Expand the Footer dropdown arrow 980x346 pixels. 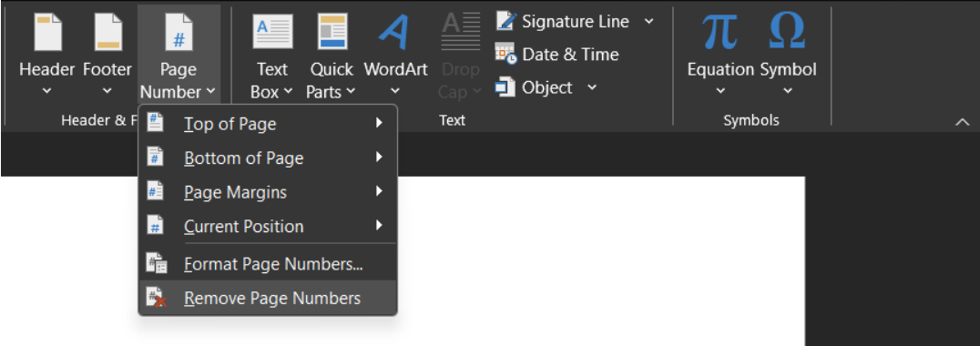point(107,91)
